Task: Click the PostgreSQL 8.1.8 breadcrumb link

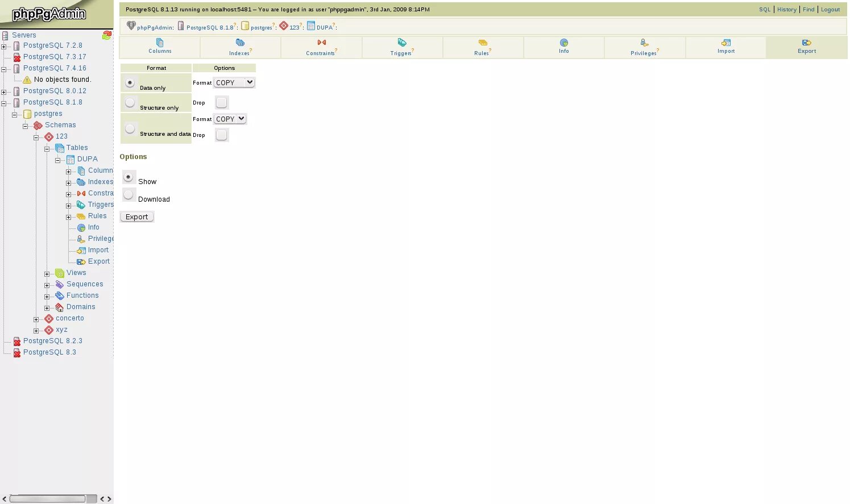Action: [x=210, y=27]
